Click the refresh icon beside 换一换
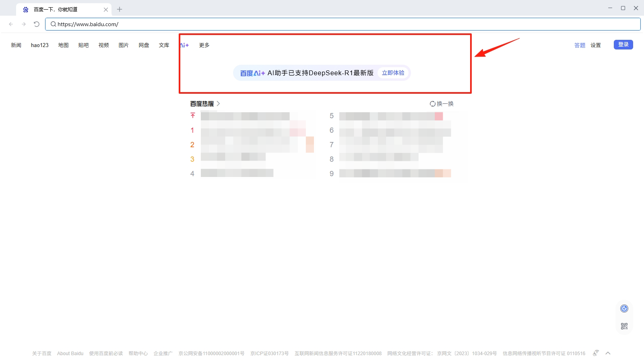644x362 pixels. [x=433, y=104]
